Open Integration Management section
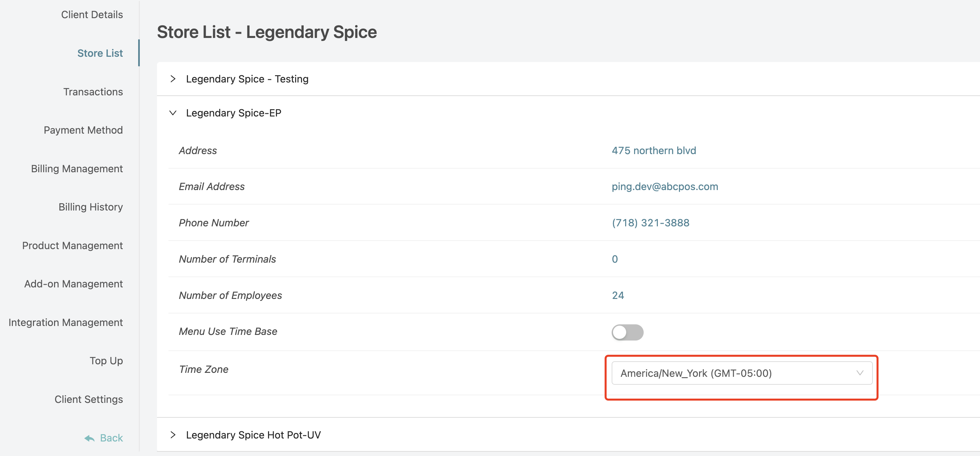Viewport: 980px width, 456px height. point(65,322)
